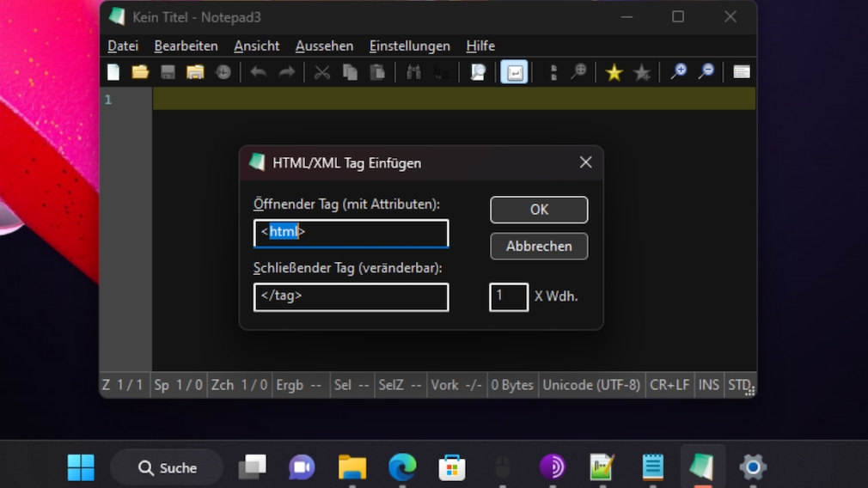The height and width of the screenshot is (488, 868).
Task: Click the Zoom Out magnifier icon
Action: click(706, 72)
